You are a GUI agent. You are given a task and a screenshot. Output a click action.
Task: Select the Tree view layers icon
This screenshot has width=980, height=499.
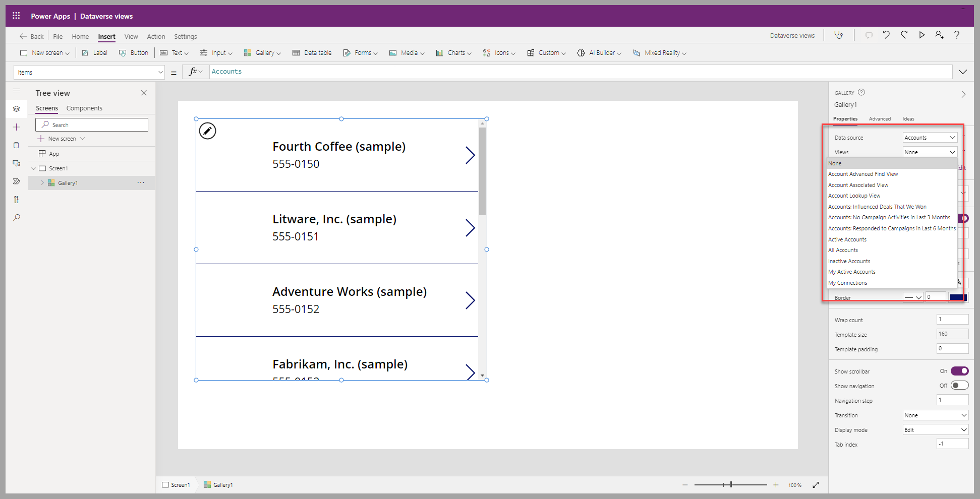point(17,109)
